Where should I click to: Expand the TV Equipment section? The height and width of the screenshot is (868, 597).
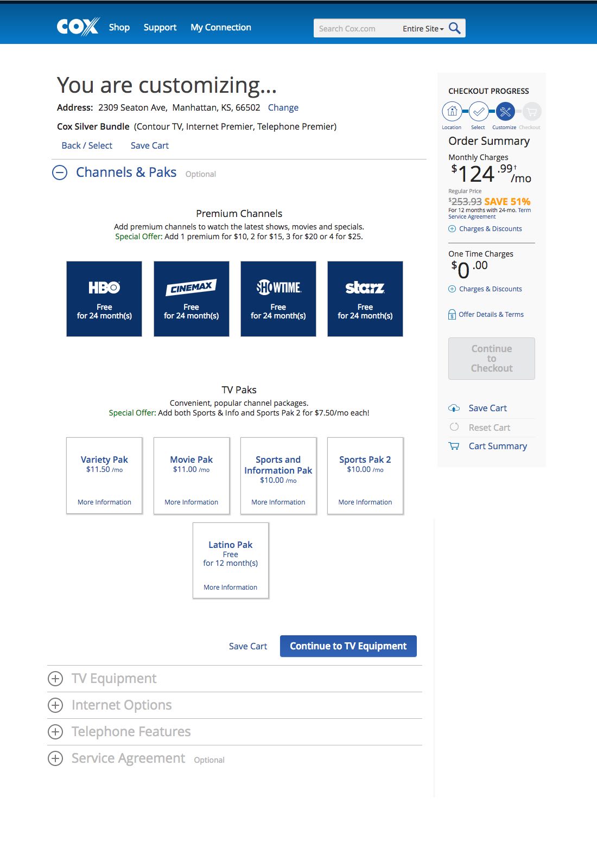tap(55, 679)
